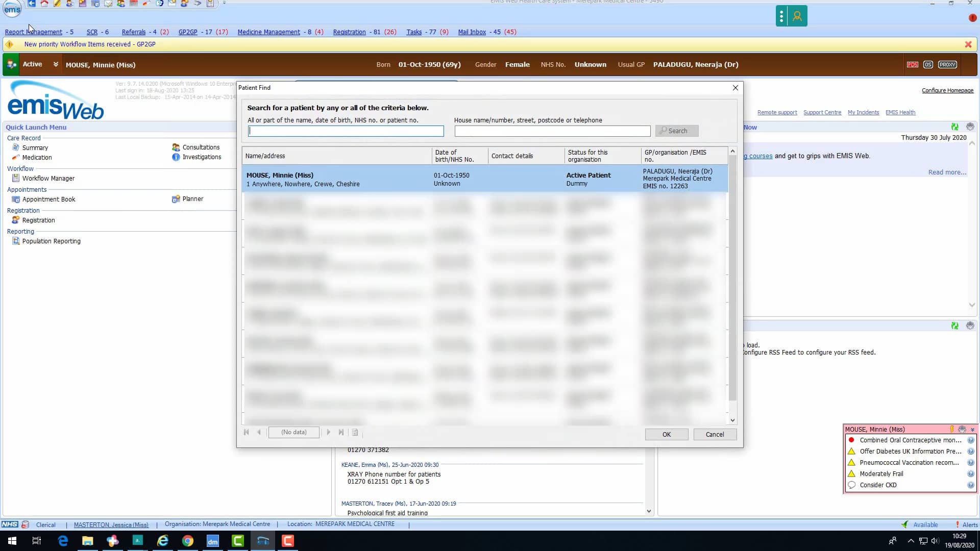Screen dimensions: 980x551
Task: Open the Registration workflow link
Action: coord(349,32)
